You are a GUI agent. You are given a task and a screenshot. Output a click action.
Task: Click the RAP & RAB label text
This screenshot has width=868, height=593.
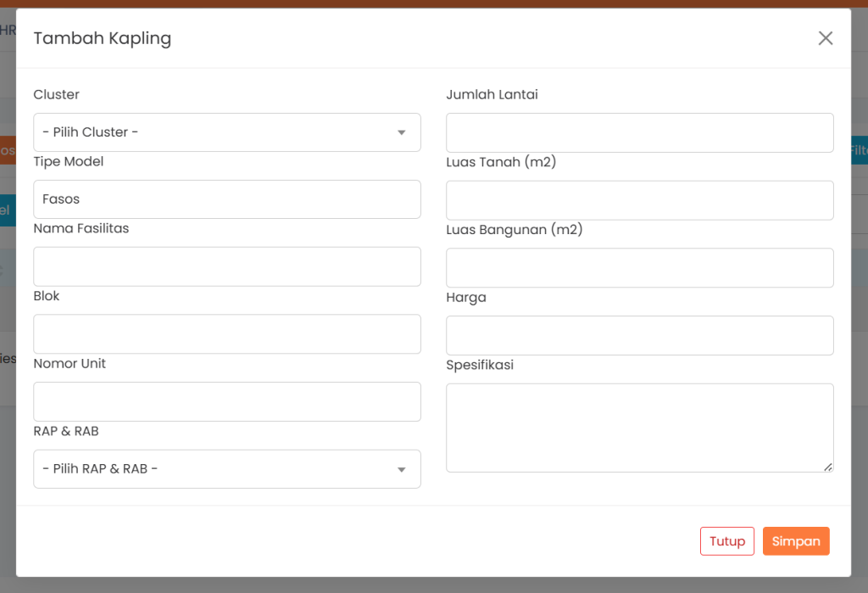tap(66, 431)
